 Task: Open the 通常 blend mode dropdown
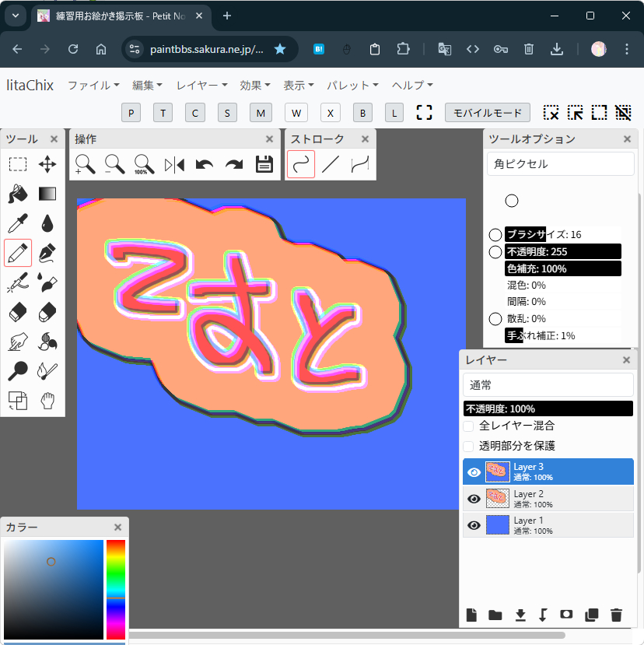(548, 385)
